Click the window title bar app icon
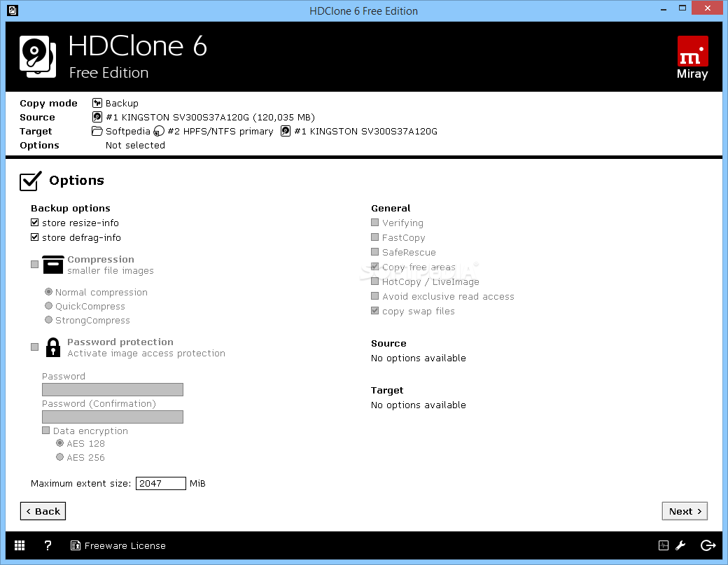This screenshot has width=728, height=565. [13, 11]
